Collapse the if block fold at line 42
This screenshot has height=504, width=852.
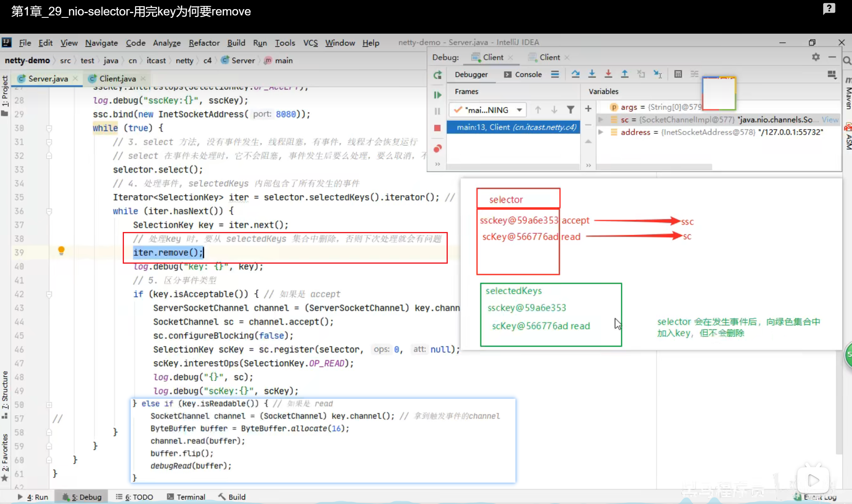click(x=49, y=295)
